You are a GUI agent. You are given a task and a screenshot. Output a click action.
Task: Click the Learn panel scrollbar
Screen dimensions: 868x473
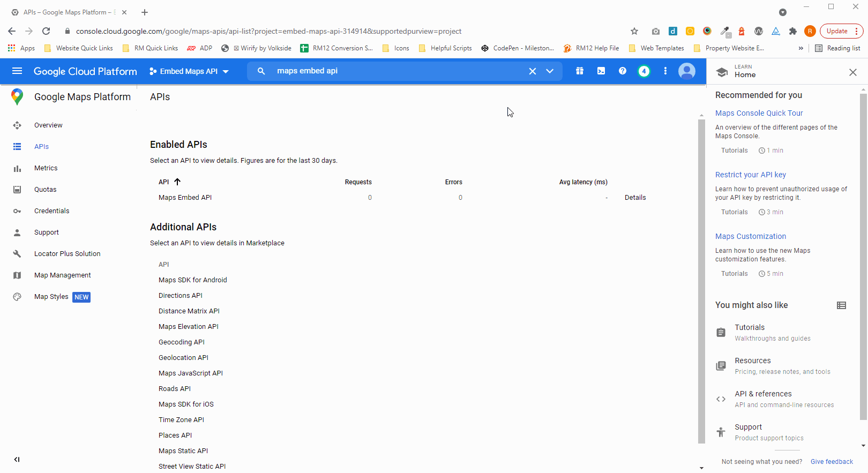tap(863, 257)
